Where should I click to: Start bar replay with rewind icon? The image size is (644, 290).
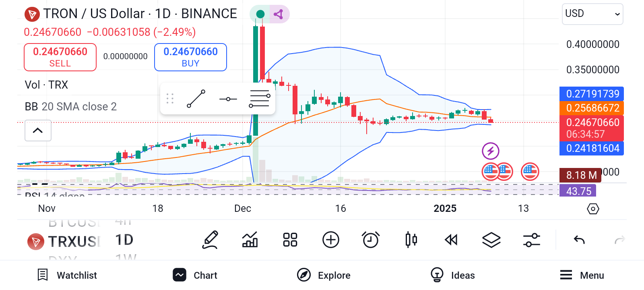[x=451, y=240]
